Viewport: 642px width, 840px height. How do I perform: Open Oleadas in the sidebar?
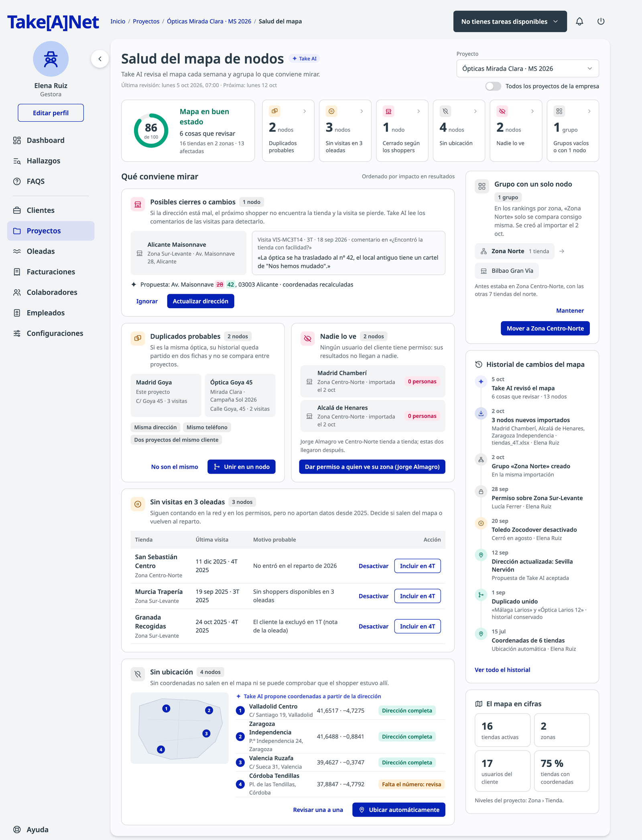tap(51, 251)
